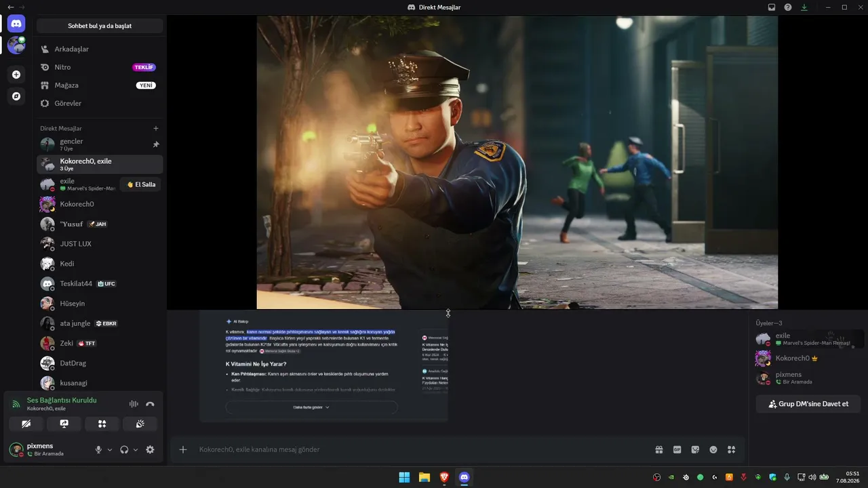This screenshot has height=488, width=868.
Task: Launch Brave browser from the taskbar
Action: pyautogui.click(x=444, y=477)
